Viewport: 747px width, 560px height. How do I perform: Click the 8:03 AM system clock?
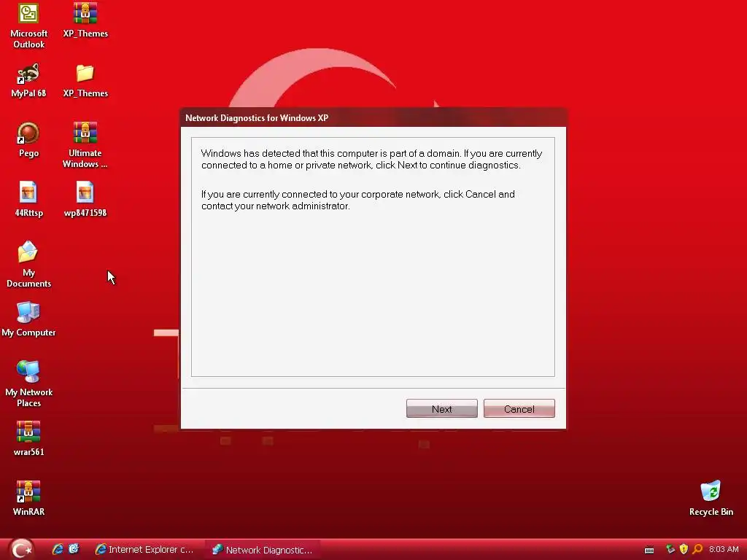click(724, 550)
